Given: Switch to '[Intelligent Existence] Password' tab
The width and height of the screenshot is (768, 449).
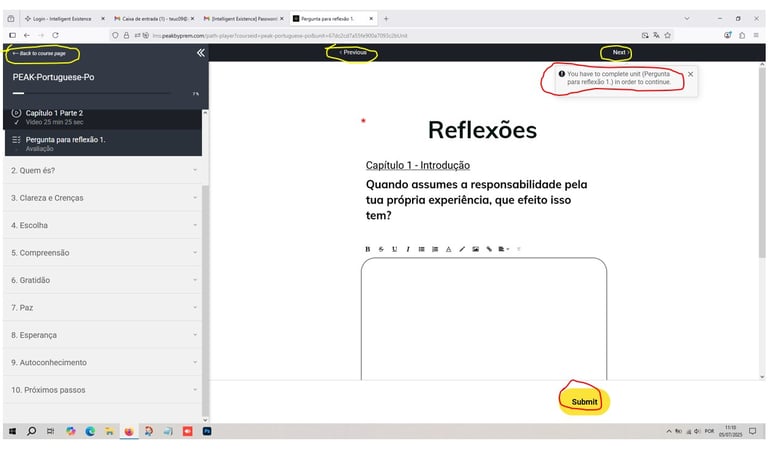Looking at the screenshot, I should click(243, 19).
